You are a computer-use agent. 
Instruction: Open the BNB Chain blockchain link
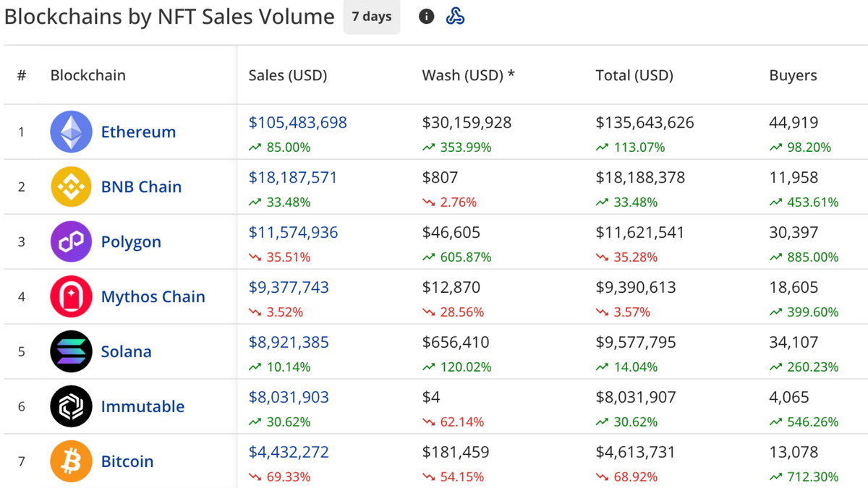(141, 187)
